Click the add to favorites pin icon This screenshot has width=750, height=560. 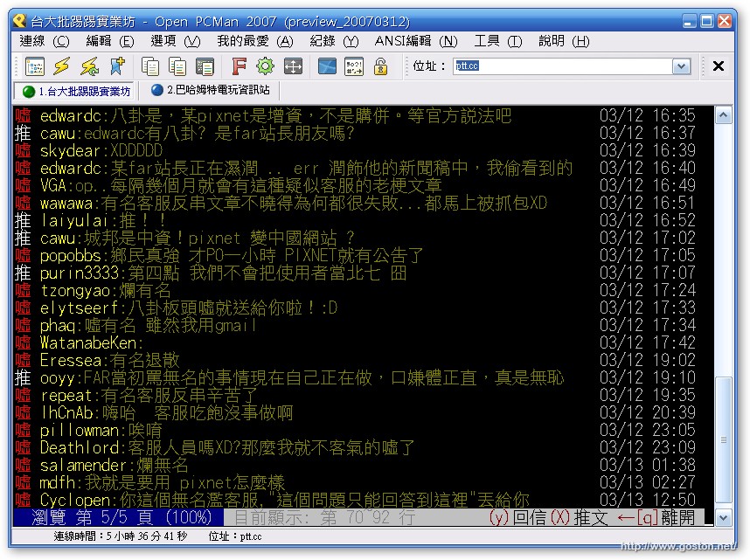point(116,66)
